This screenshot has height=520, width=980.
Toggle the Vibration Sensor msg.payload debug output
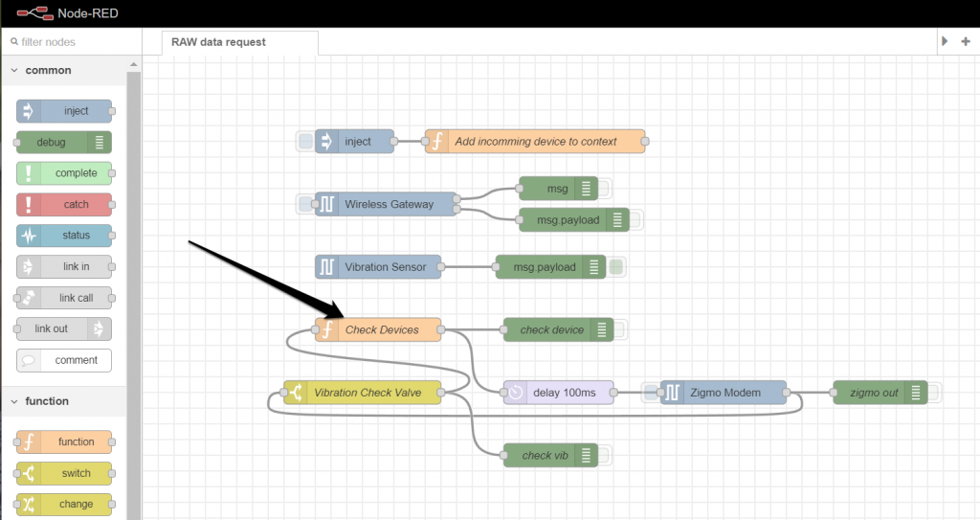[x=615, y=267]
